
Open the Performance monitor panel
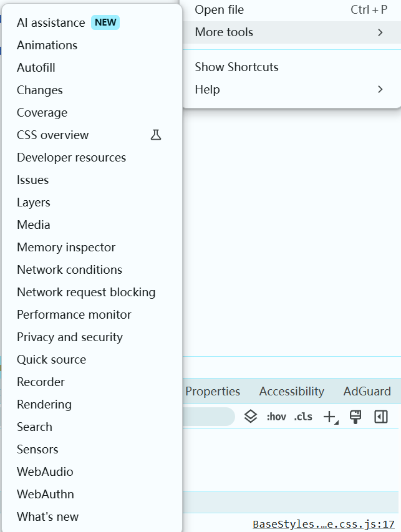pyautogui.click(x=74, y=314)
